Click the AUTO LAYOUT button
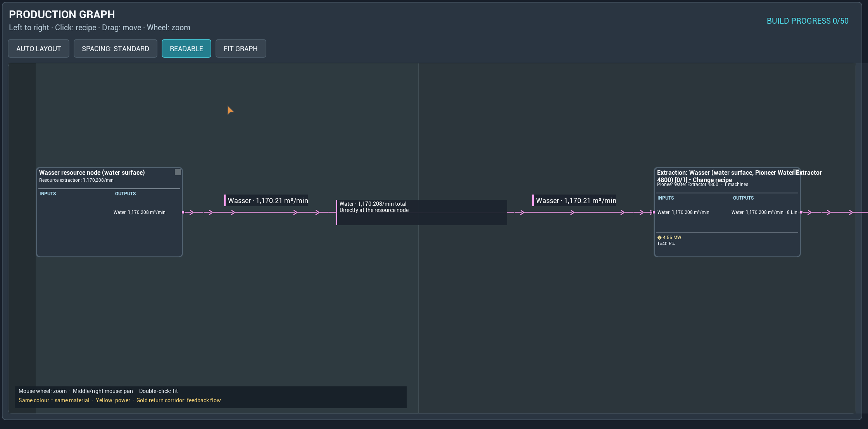This screenshot has width=868, height=429. (x=38, y=48)
